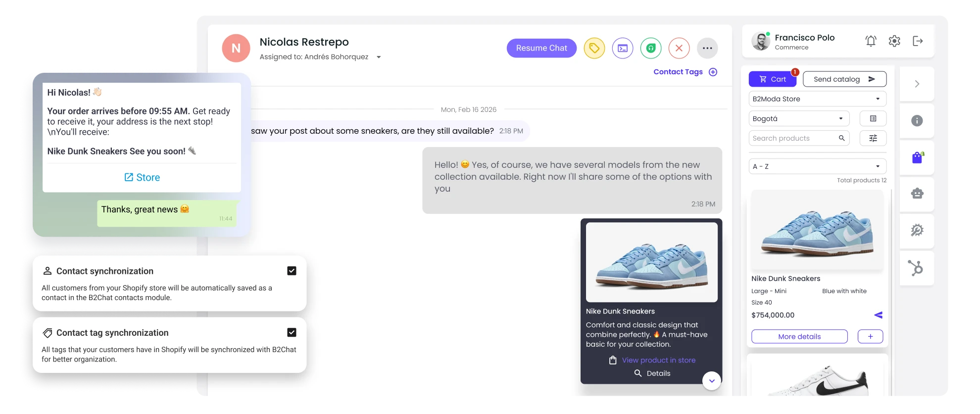The width and height of the screenshot is (980, 414).
Task: Click the scroll-down chevron button in chat
Action: [x=712, y=381]
